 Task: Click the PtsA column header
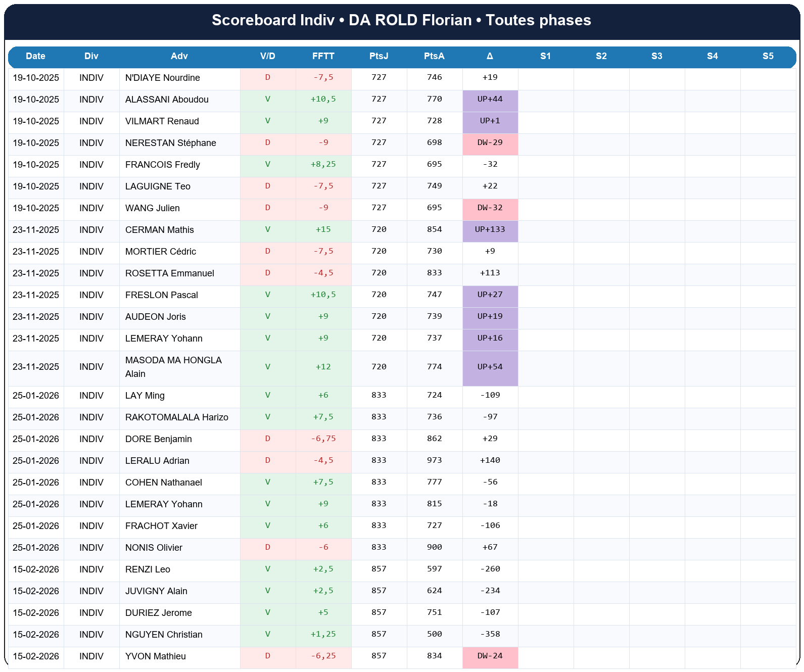[x=434, y=56]
